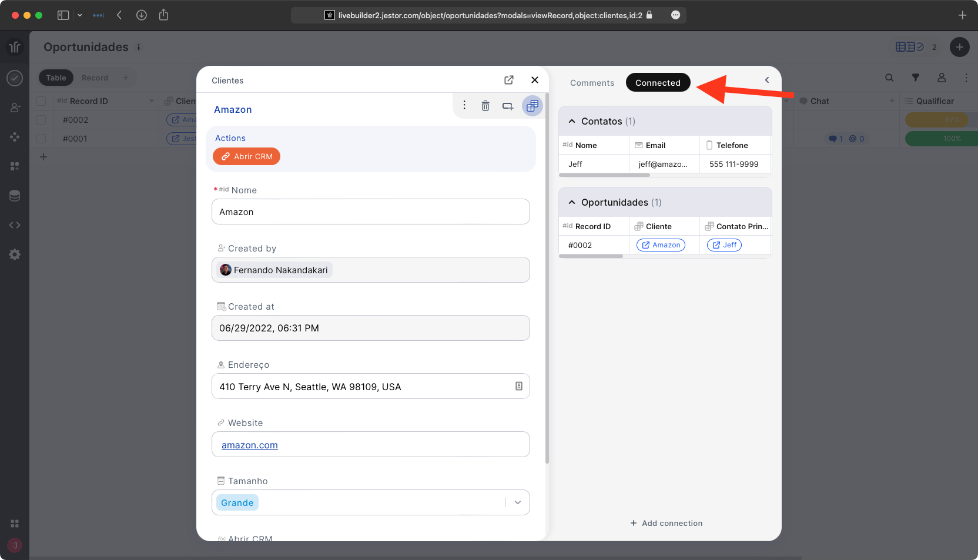Click the search icon in table toolbar

pos(889,78)
